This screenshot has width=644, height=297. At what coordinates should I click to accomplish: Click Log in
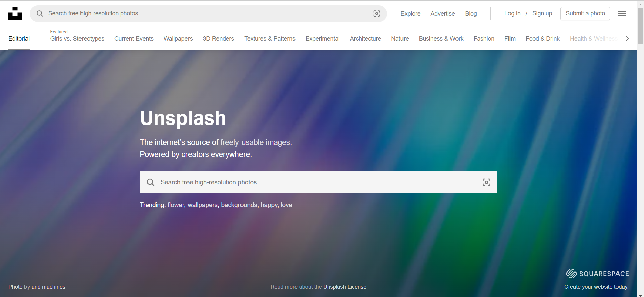coord(513,13)
